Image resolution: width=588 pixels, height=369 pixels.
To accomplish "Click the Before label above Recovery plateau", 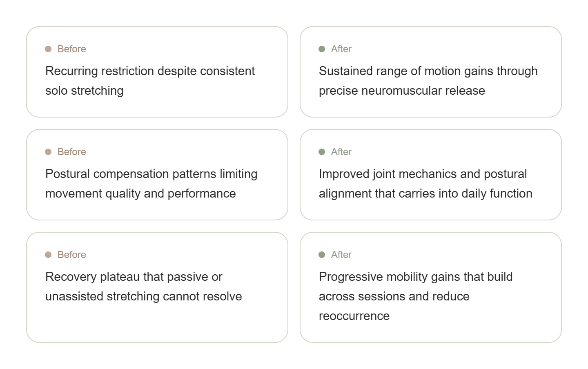I will click(72, 255).
